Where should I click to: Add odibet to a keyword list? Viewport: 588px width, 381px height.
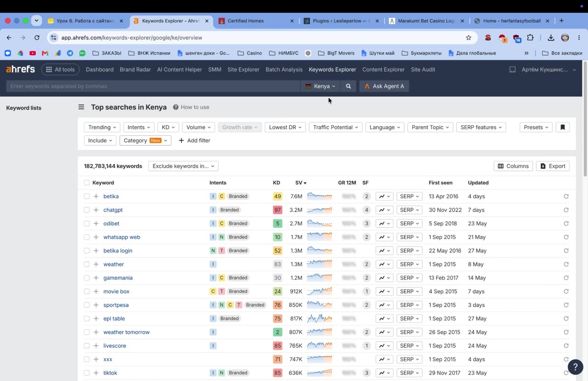(x=96, y=224)
